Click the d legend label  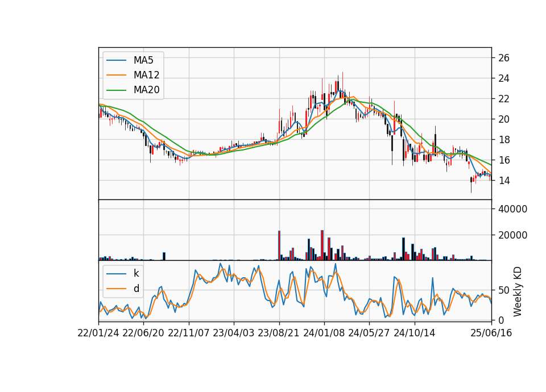click(136, 289)
